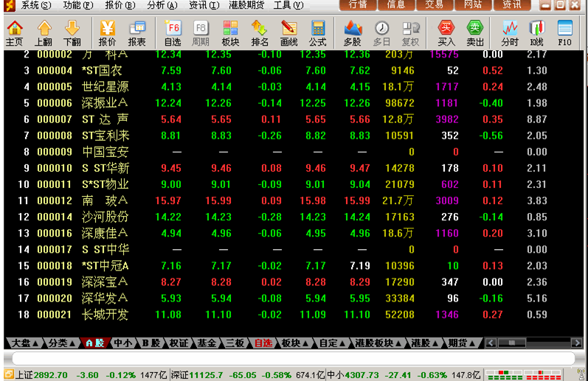Click the 主页 home icon
Screen dimensions: 588x381
pyautogui.click(x=14, y=32)
